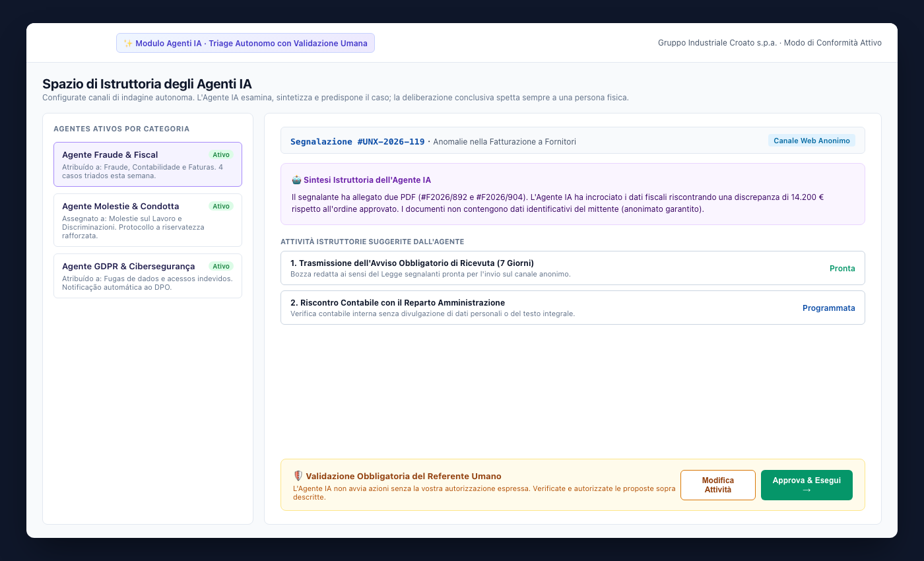
Task: Click the Modulo Agenti IA triage badge
Action: [246, 43]
